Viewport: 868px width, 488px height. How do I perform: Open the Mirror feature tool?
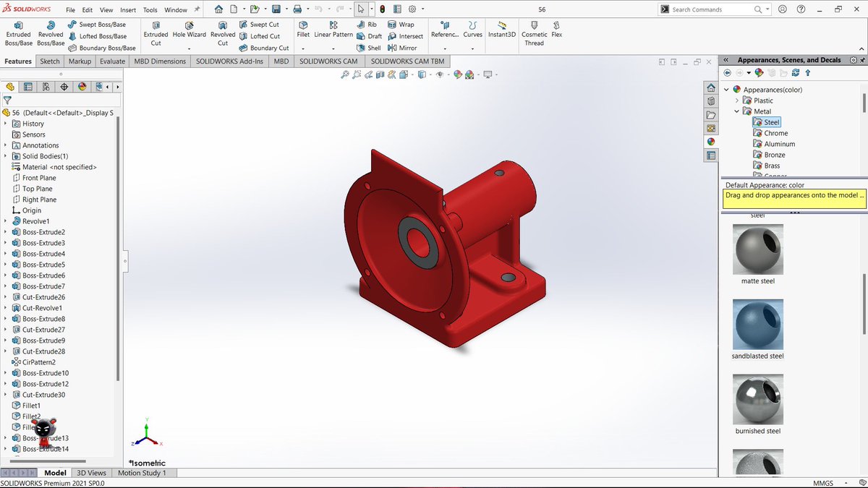coord(403,48)
